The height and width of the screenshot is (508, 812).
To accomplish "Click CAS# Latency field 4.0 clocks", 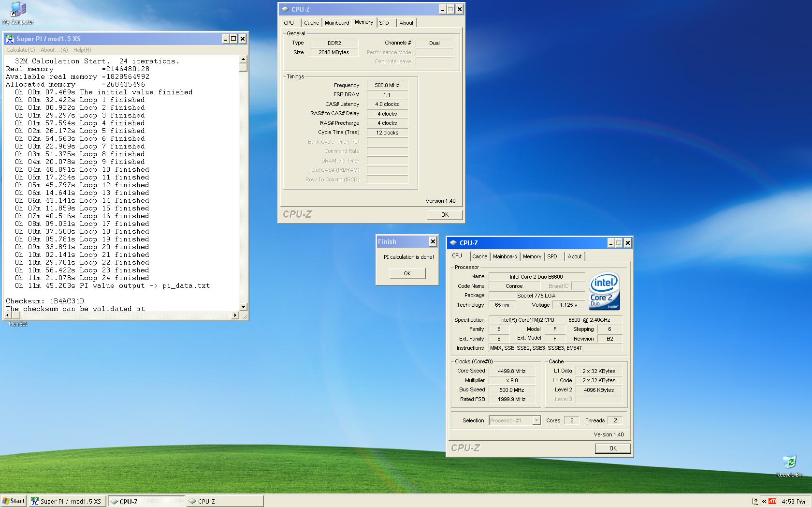I will [x=387, y=104].
